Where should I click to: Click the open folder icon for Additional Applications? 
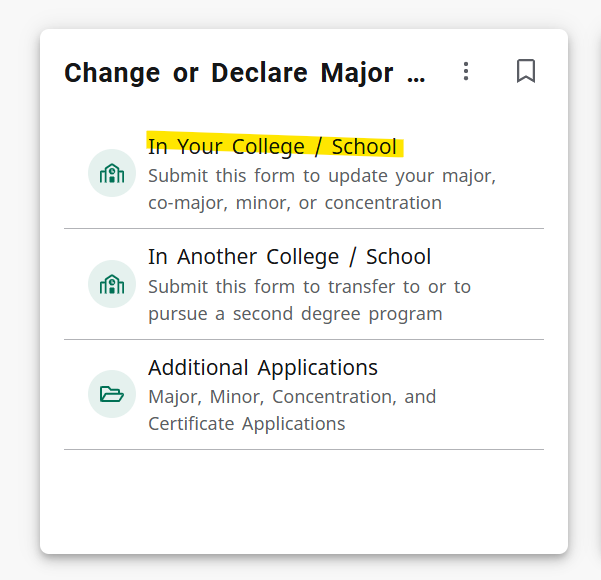click(112, 394)
